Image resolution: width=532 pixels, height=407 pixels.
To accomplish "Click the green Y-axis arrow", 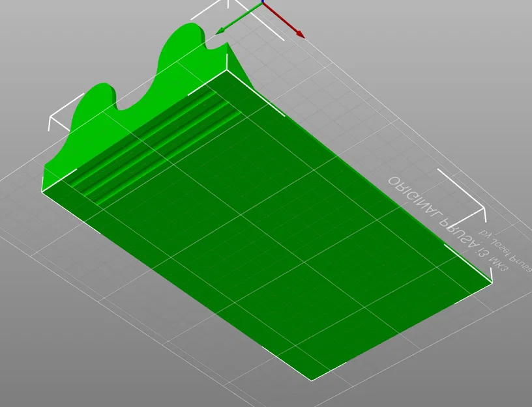I will [239, 19].
